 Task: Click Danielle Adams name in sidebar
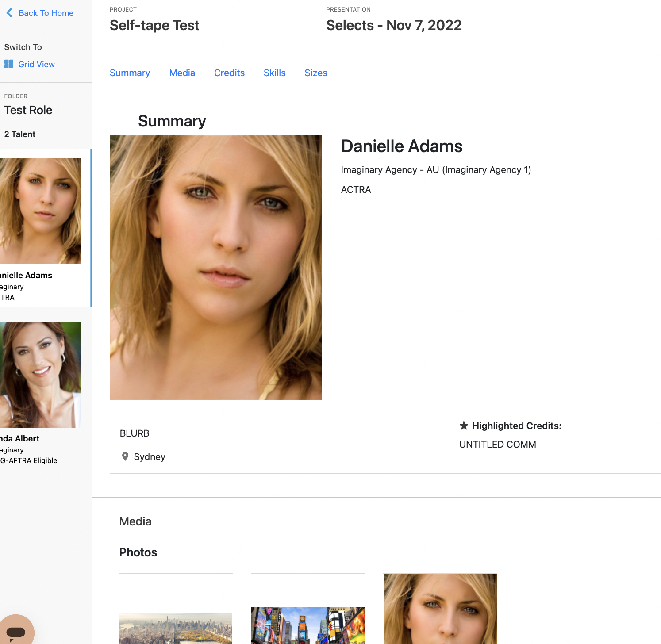26,275
